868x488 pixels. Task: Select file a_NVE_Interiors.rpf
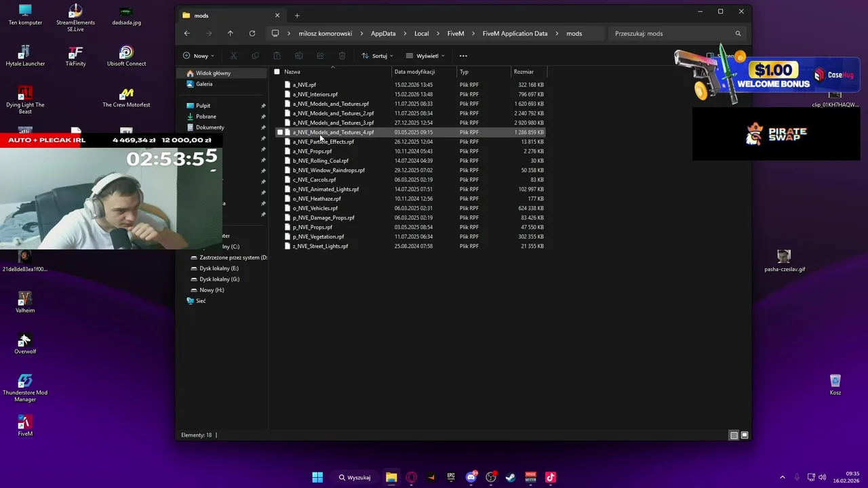pos(315,94)
